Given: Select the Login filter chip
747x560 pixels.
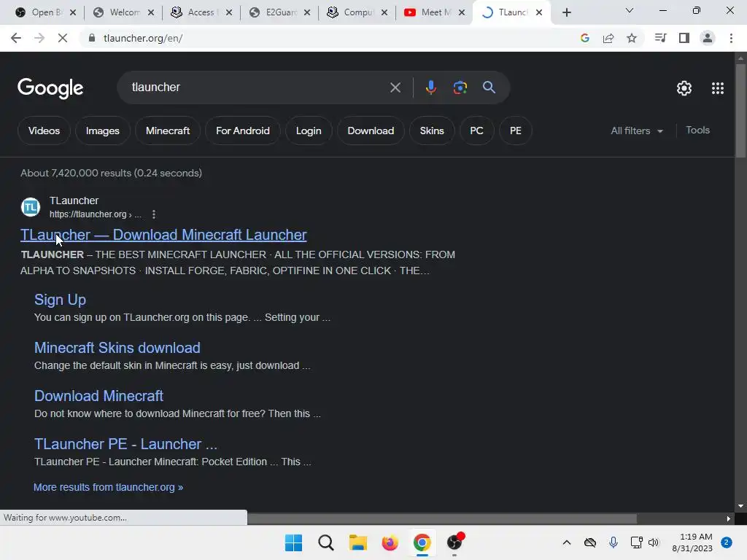Looking at the screenshot, I should [309, 131].
